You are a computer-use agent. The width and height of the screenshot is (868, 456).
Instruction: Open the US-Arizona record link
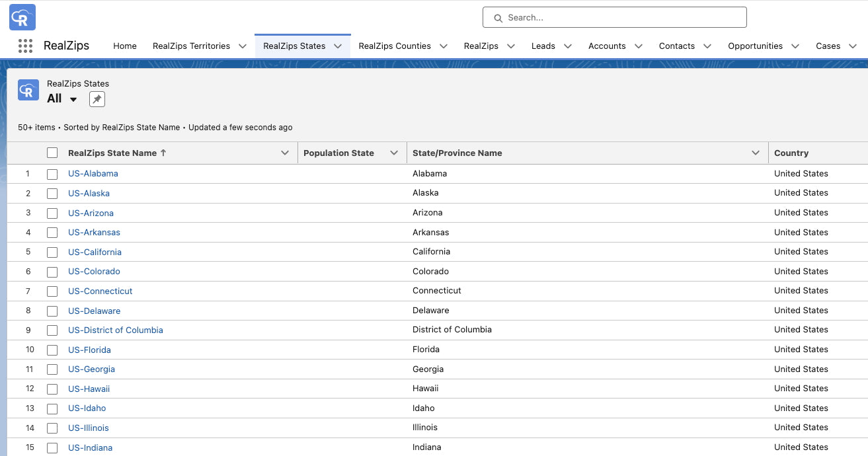pos(91,213)
